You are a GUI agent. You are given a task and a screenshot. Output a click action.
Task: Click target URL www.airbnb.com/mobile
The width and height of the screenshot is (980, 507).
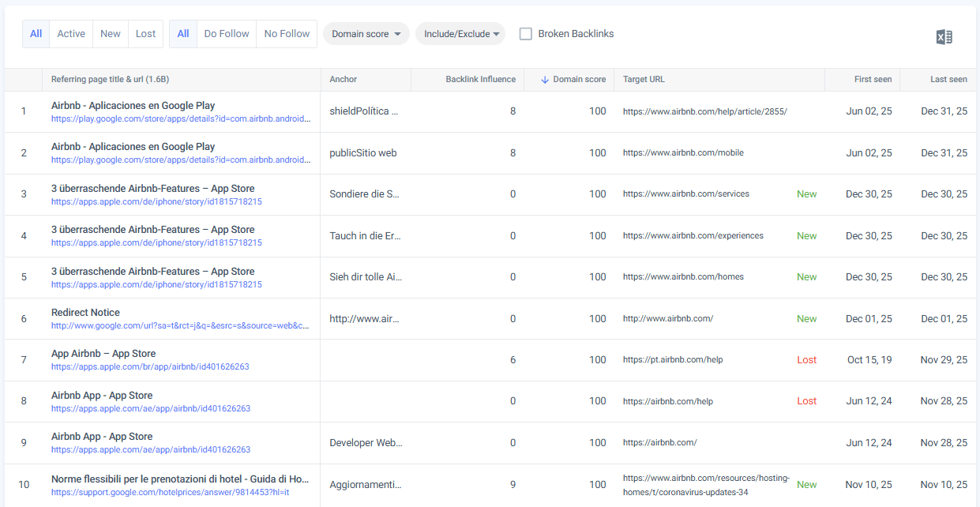click(x=683, y=153)
